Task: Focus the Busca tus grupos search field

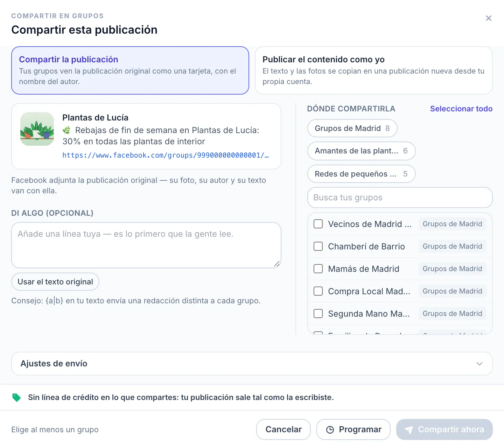Action: point(400,198)
